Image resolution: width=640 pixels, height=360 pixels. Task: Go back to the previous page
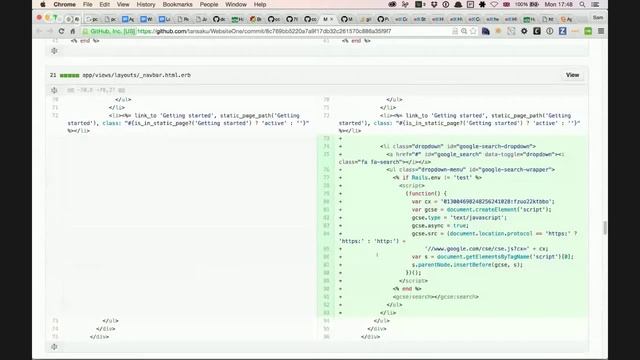(39, 31)
